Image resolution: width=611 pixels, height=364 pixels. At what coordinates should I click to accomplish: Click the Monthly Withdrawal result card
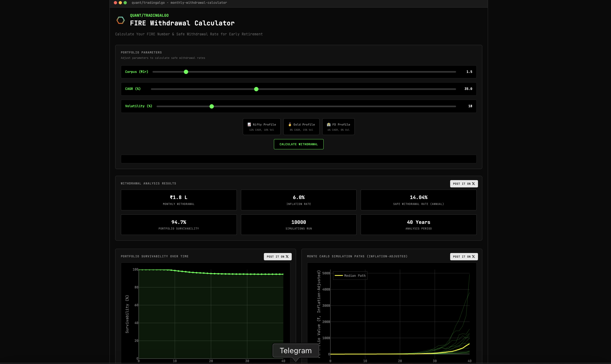179,200
